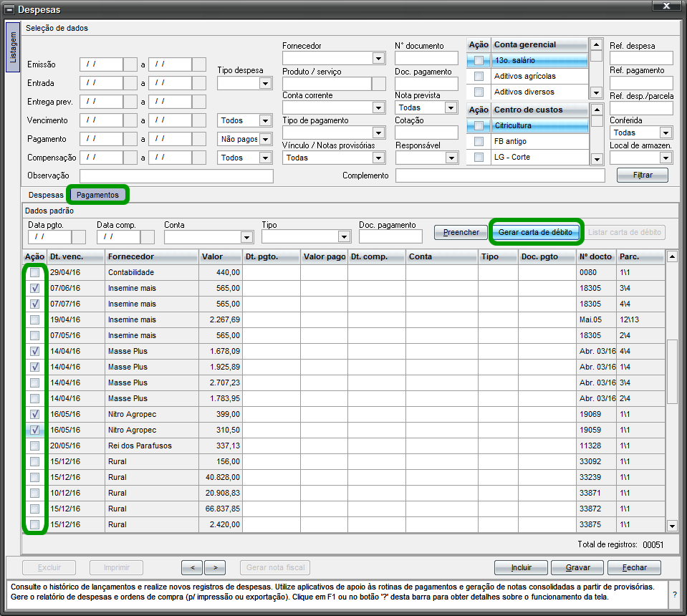Expand the Vínculo / Notas provisórias dropdown

pyautogui.click(x=378, y=158)
